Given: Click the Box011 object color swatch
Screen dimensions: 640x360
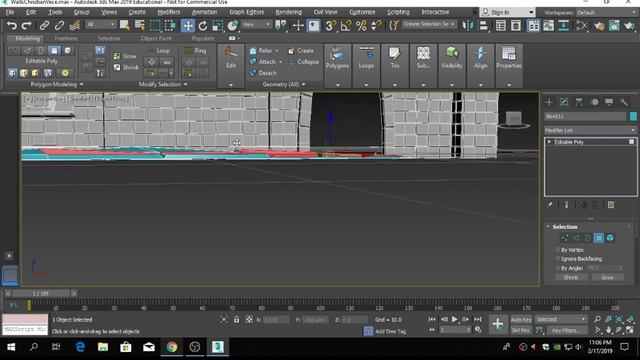Looking at the screenshot, I should click(633, 116).
